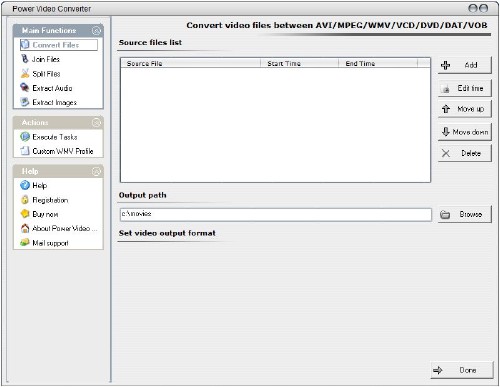Add a source file with Add button

pos(464,65)
